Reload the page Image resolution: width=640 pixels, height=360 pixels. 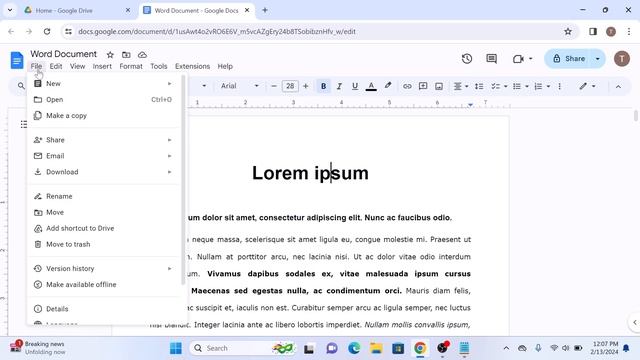tap(47, 31)
